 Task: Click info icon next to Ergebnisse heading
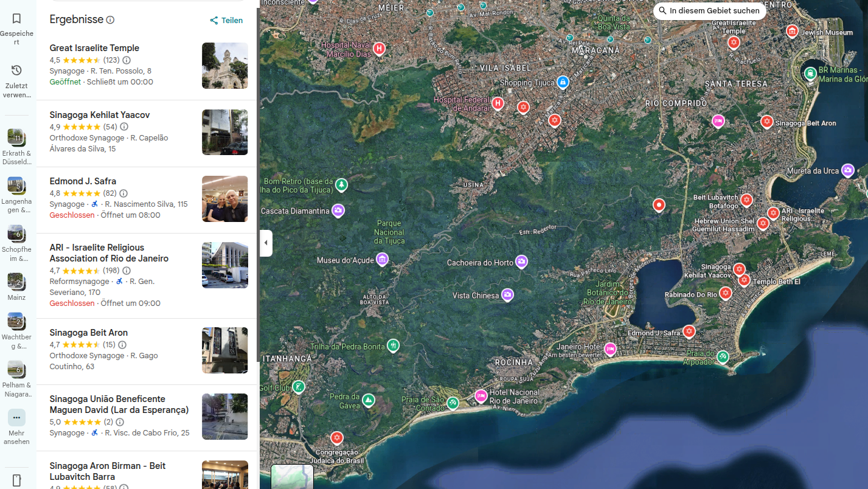click(x=110, y=20)
